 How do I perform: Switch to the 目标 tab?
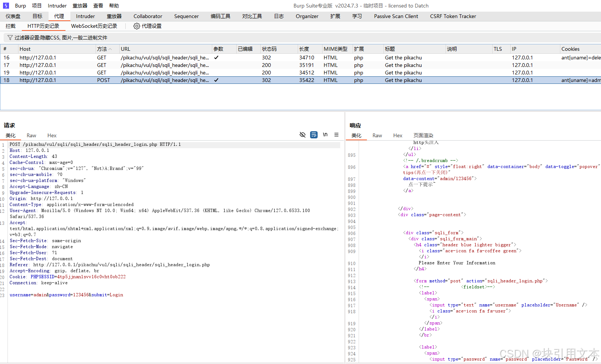point(38,16)
